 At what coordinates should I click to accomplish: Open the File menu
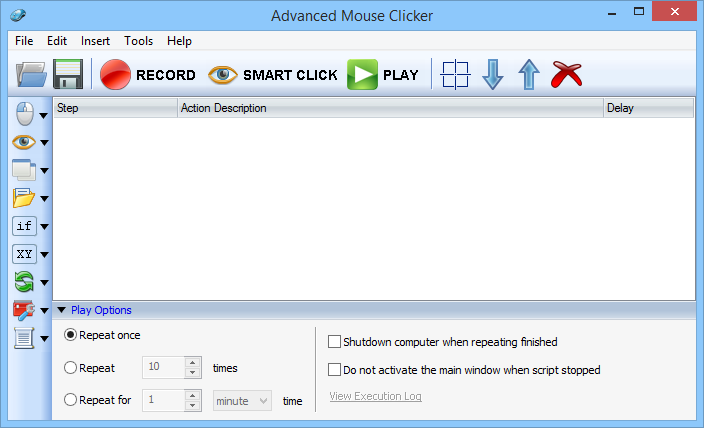(24, 41)
